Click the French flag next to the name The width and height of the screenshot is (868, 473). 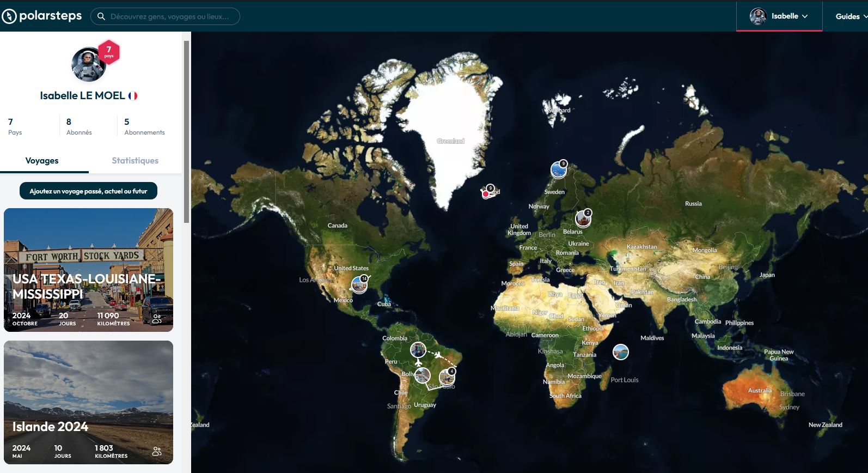coord(133,96)
